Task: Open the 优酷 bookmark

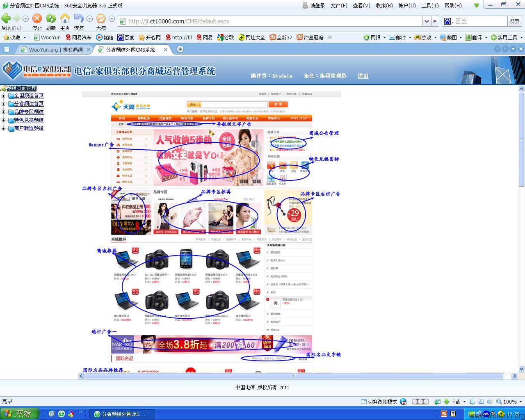Action: [x=105, y=37]
